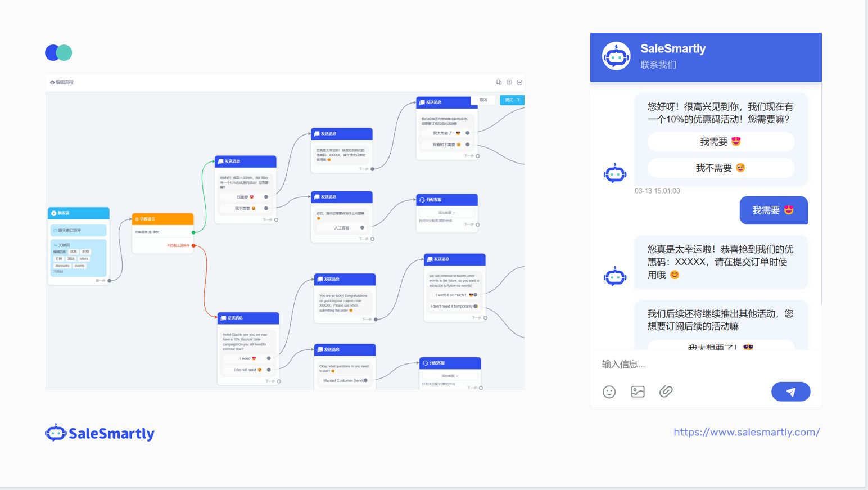The image size is (868, 490).
Task: Click the 03-13 15:01:00 timestamp in chat
Action: click(657, 191)
